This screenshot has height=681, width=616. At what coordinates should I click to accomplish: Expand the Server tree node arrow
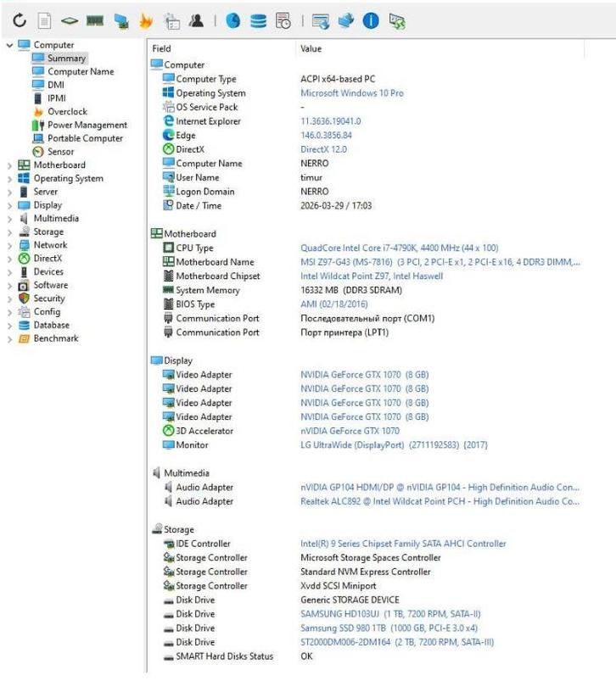(9, 192)
